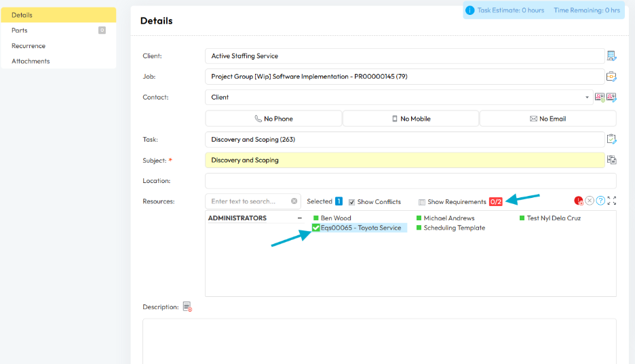The image size is (635, 364).
Task: Open the task clipboard icon
Action: 611,140
